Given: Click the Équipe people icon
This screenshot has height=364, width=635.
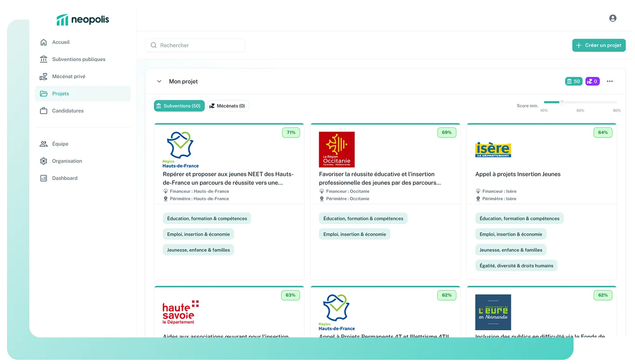Looking at the screenshot, I should [44, 144].
